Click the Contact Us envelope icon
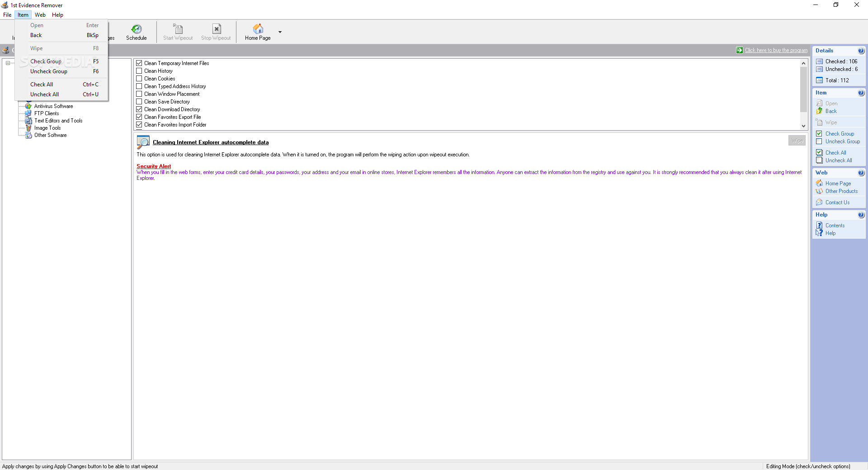 [819, 202]
